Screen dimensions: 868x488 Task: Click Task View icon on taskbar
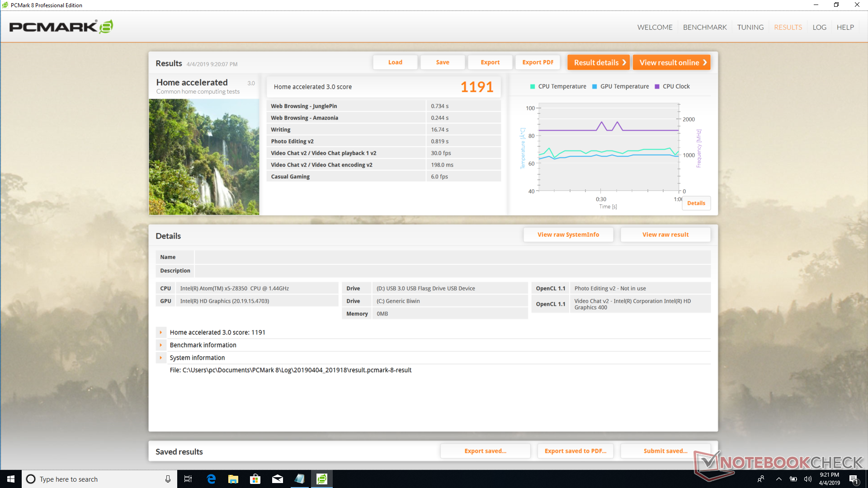188,479
